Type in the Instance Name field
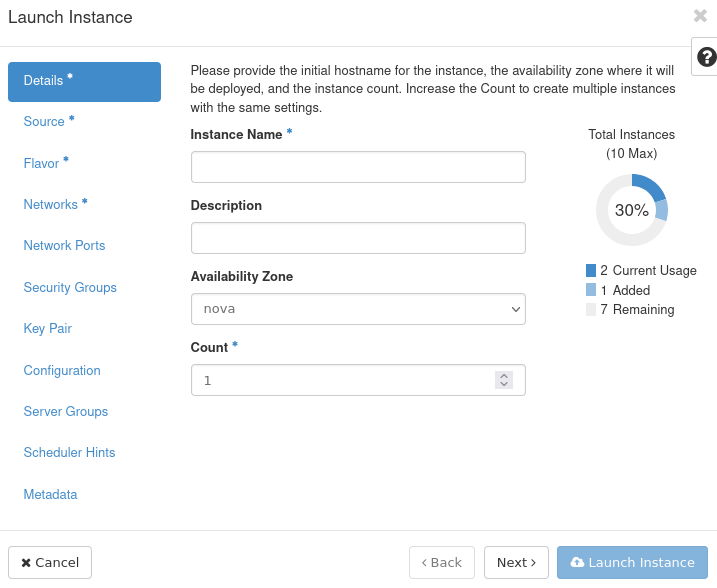The image size is (717, 588). 358,167
